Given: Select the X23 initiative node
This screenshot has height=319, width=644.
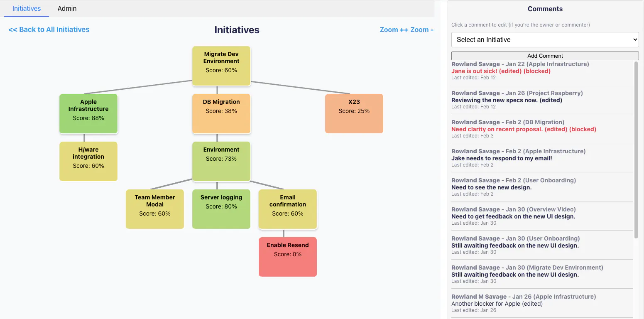Looking at the screenshot, I should tap(354, 114).
